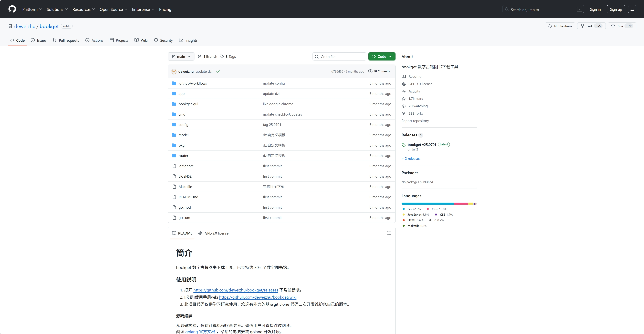Image resolution: width=644 pixels, height=334 pixels.
Task: Open README outline list icon
Action: (x=389, y=233)
